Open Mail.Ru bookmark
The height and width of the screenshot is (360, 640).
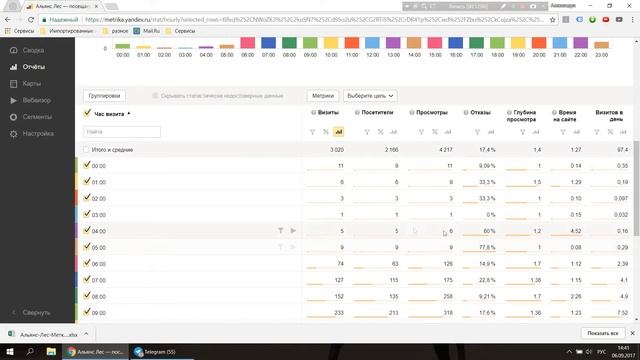tap(147, 31)
